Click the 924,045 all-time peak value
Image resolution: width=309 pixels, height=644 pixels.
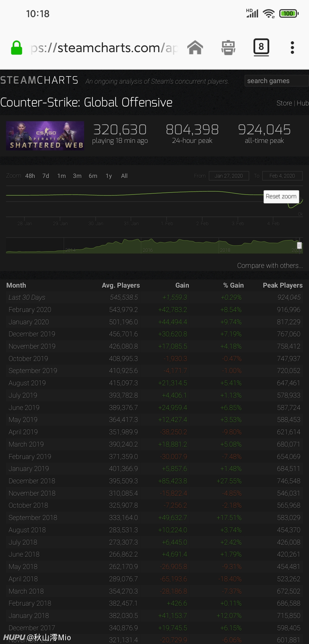pos(264,129)
